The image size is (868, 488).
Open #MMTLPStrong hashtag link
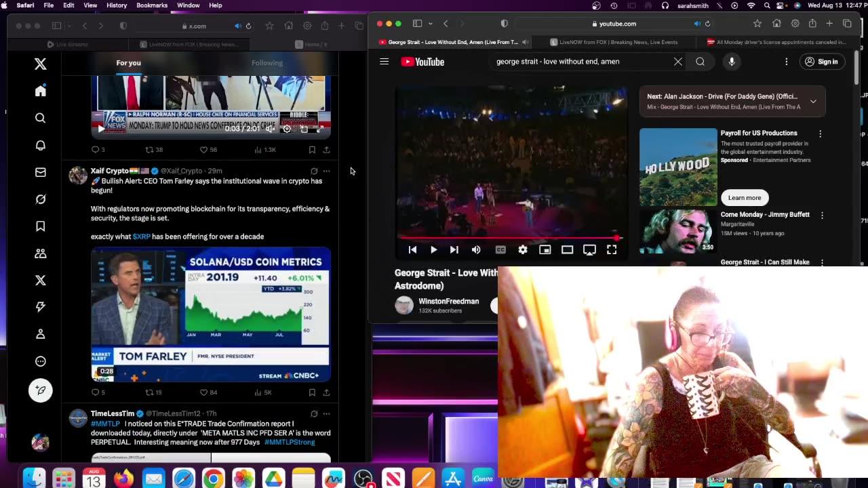point(290,442)
